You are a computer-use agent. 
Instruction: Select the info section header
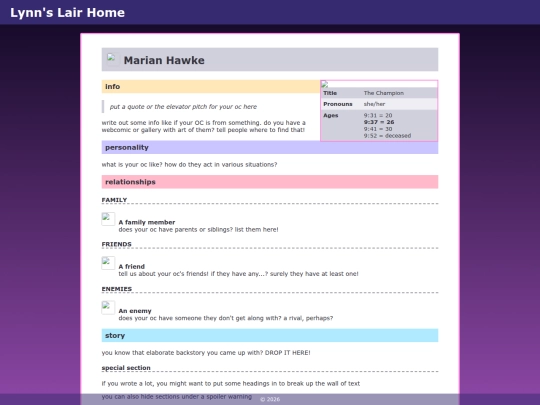point(211,86)
